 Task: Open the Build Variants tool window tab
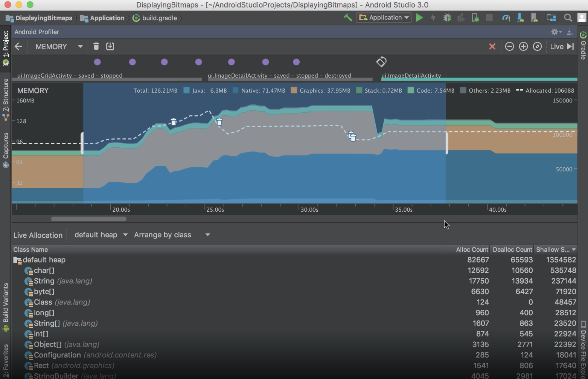[6, 307]
